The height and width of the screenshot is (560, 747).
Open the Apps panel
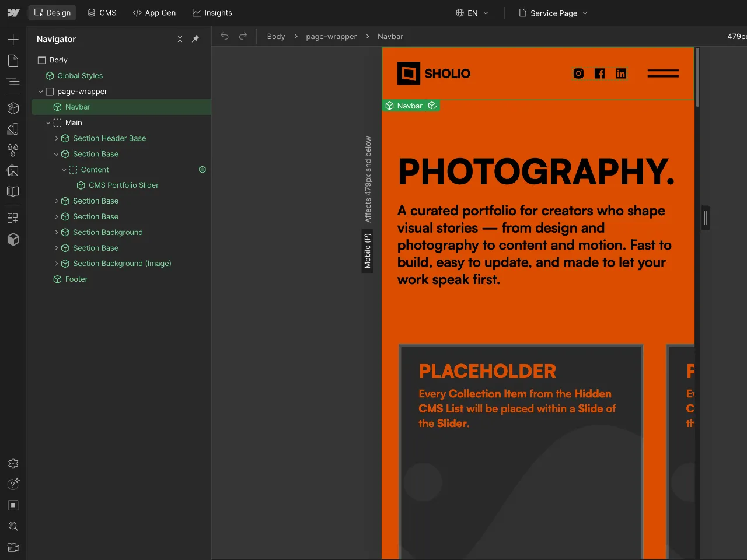coord(13,218)
